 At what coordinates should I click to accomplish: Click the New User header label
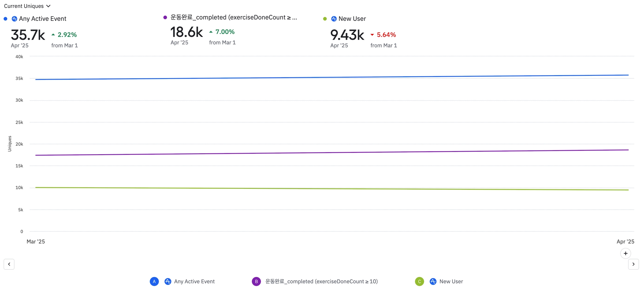coord(352,19)
